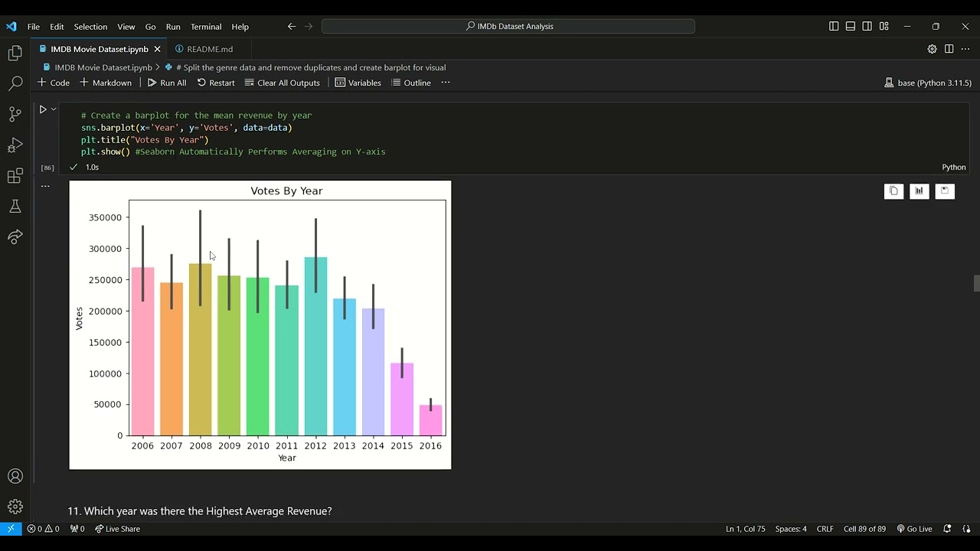Open the Variables panel
Viewport: 980px width, 551px height.
coord(358,83)
